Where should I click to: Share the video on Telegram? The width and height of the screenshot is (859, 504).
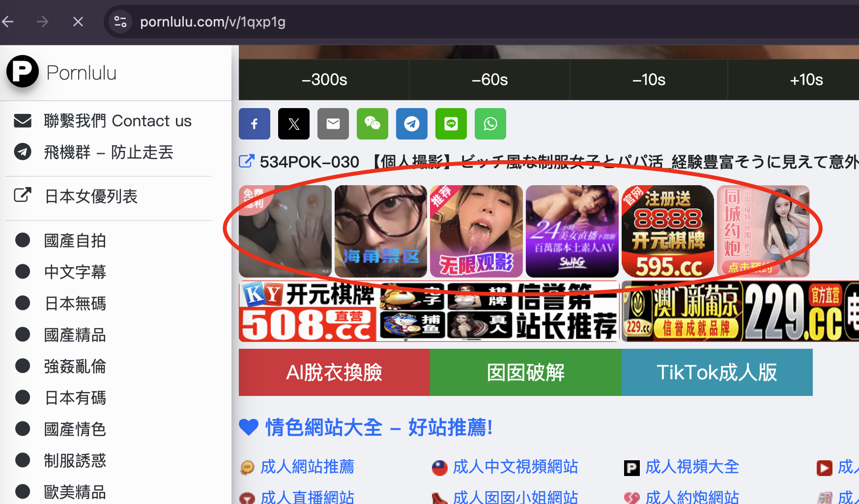[411, 124]
